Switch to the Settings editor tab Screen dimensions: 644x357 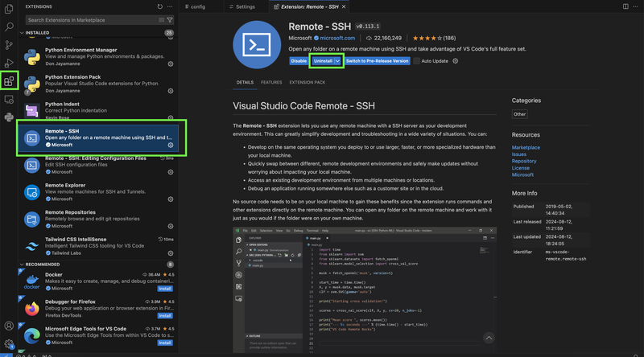pyautogui.click(x=246, y=6)
